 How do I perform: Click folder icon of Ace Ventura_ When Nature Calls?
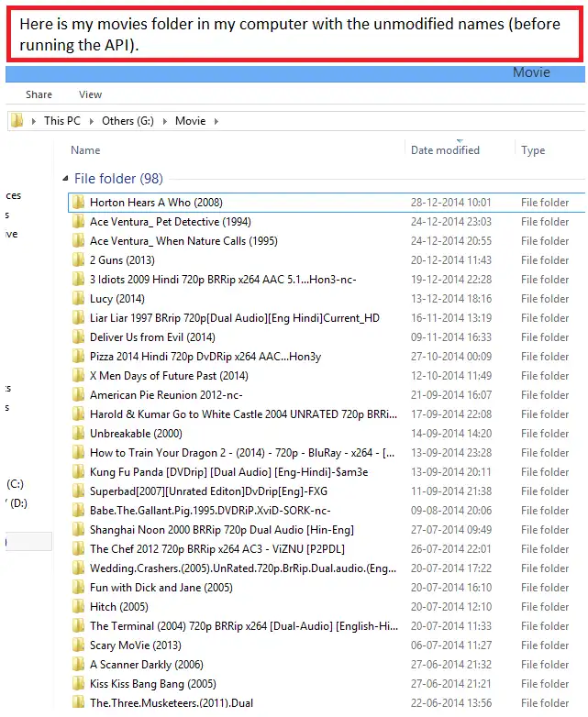tap(79, 240)
